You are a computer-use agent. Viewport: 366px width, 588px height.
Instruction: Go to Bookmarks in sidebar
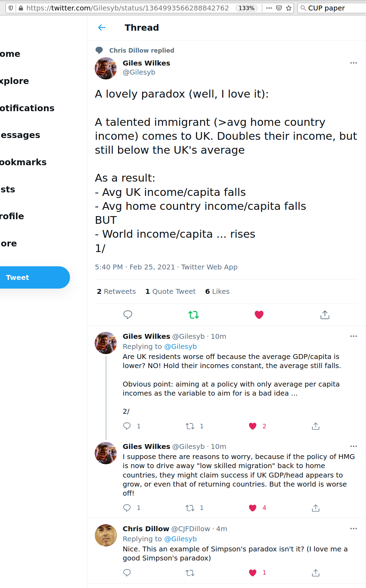pyautogui.click(x=23, y=162)
